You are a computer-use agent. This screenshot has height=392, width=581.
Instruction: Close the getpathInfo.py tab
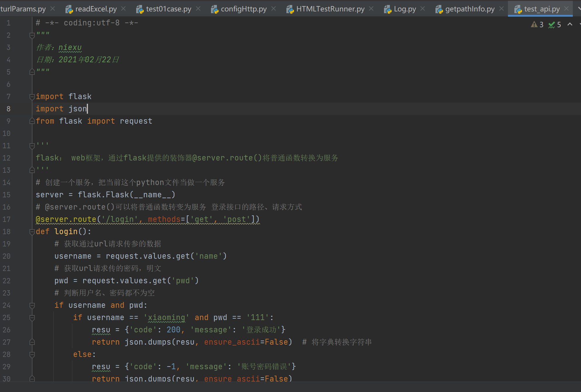tap(502, 9)
